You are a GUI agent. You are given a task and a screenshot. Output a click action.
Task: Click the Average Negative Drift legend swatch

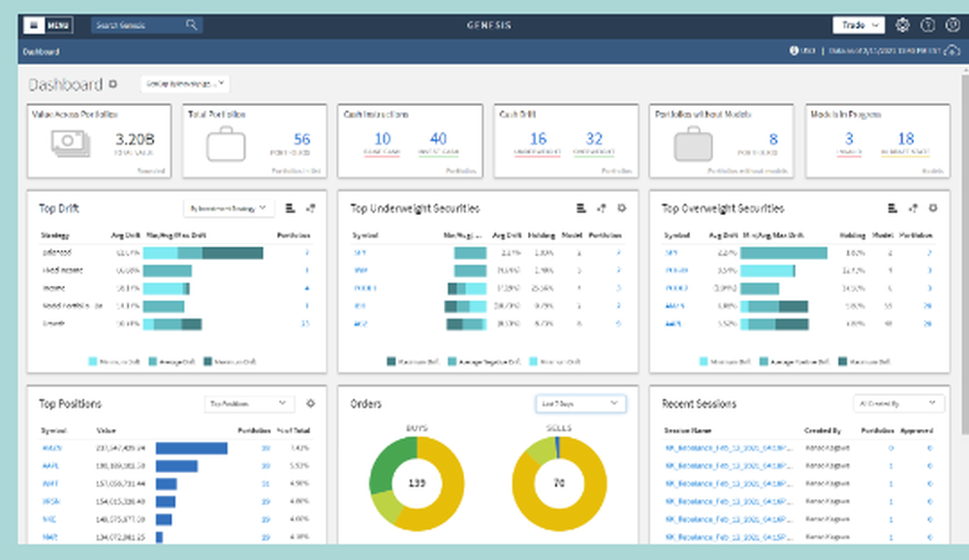tap(453, 361)
